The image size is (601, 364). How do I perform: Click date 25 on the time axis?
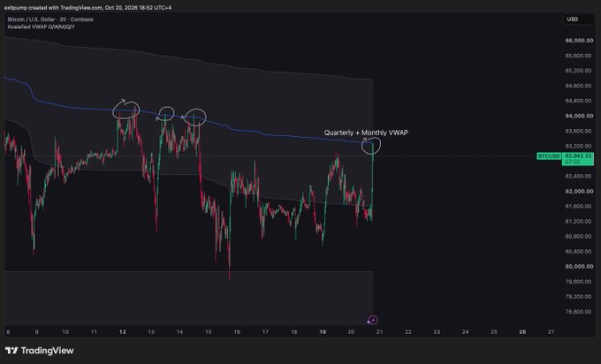(x=494, y=332)
